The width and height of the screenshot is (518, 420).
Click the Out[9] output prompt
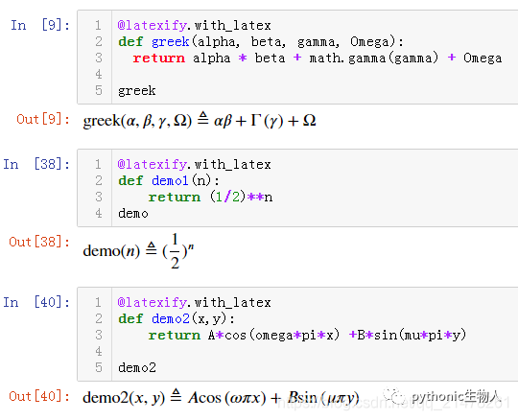(43, 120)
